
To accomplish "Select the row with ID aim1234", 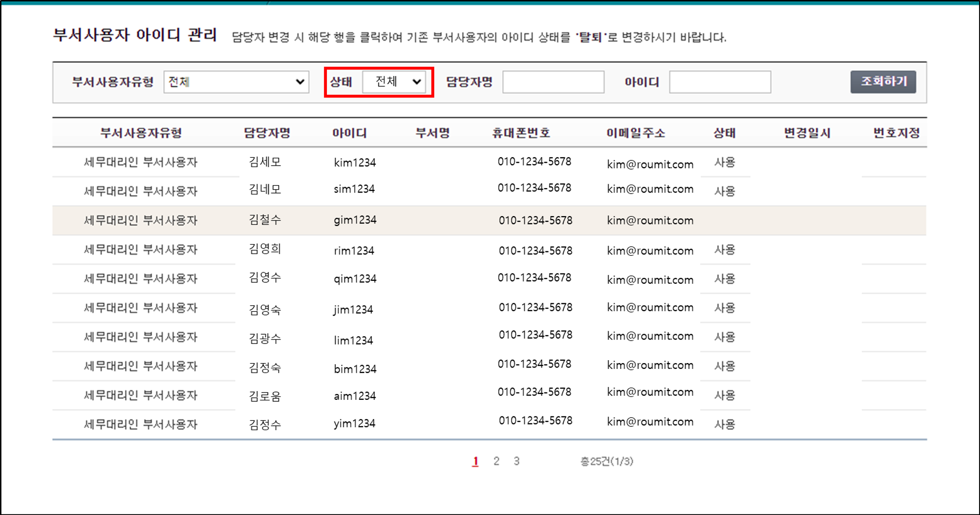I will [355, 396].
